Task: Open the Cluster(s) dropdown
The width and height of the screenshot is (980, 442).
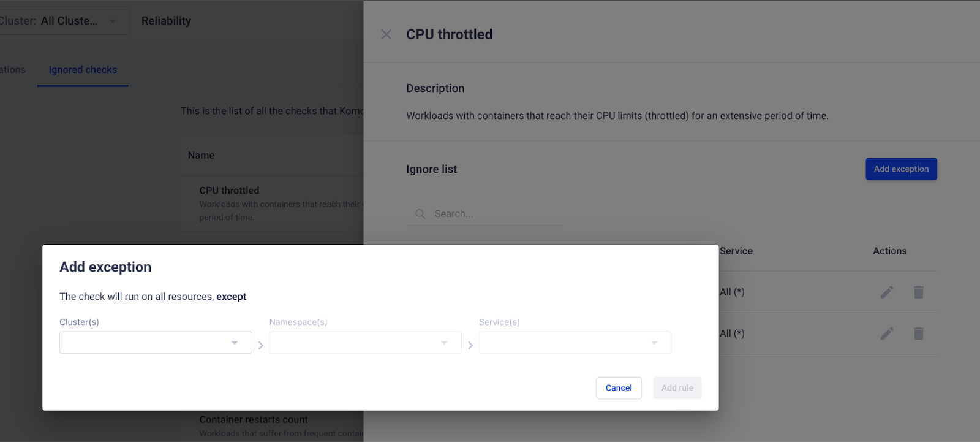Action: point(156,343)
